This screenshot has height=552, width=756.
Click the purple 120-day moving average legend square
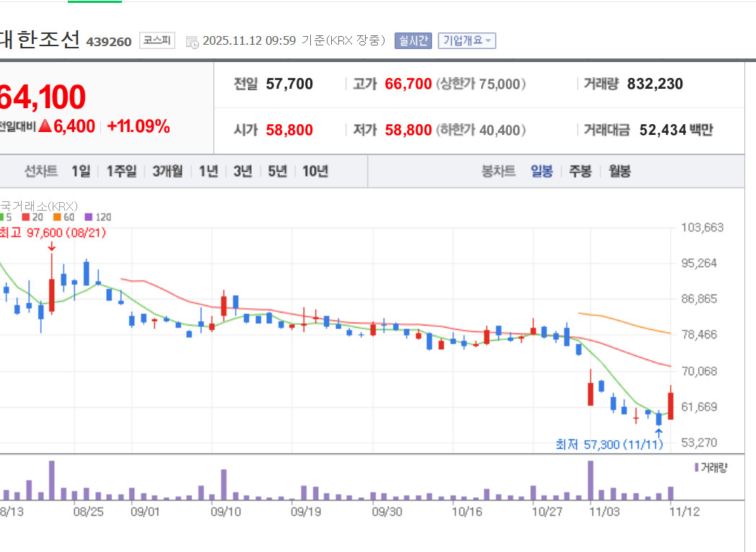point(88,217)
